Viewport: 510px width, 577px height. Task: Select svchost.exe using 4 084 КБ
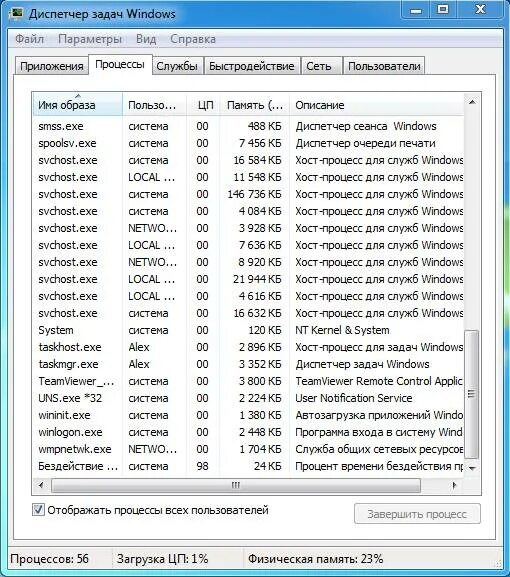[248, 211]
